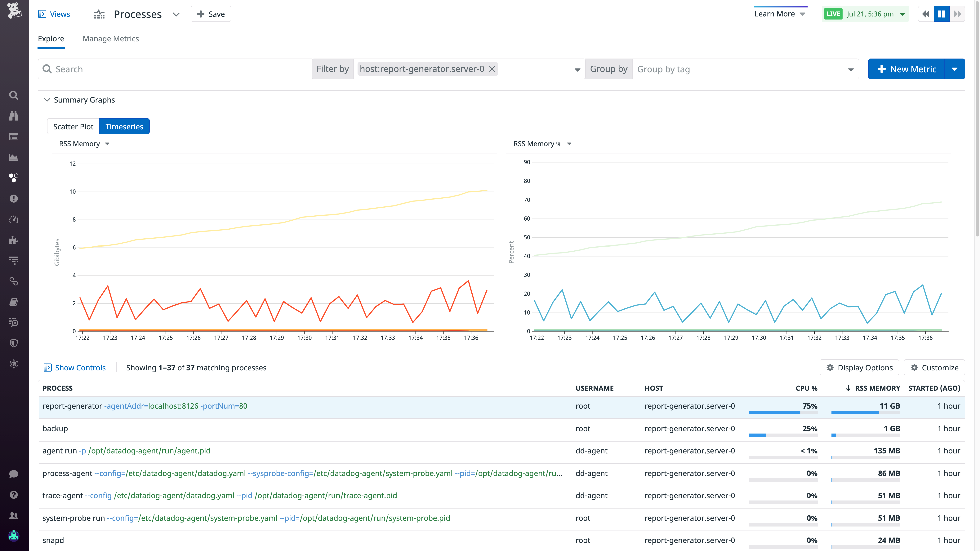Image resolution: width=980 pixels, height=551 pixels.
Task: Open the Events list icon in sidebar
Action: point(14,137)
